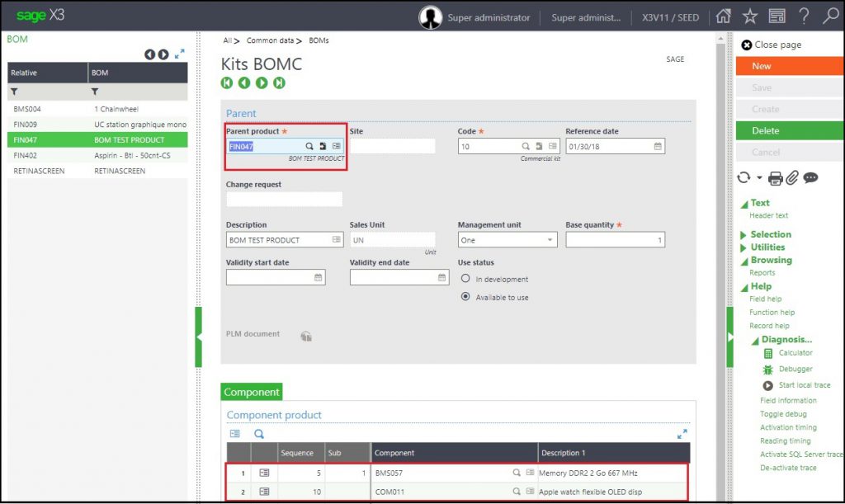Click the refresh icon in right panel
The height and width of the screenshot is (504, 845).
[744, 177]
